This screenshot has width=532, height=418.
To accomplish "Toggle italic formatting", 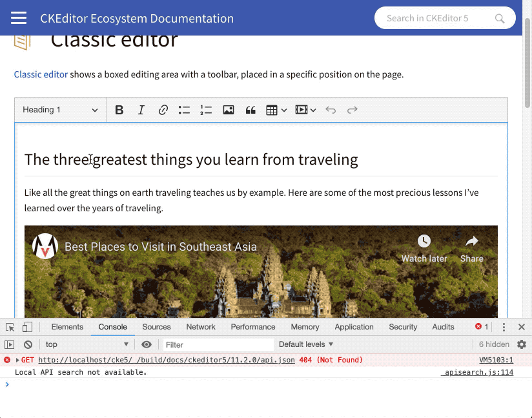I will tap(141, 110).
